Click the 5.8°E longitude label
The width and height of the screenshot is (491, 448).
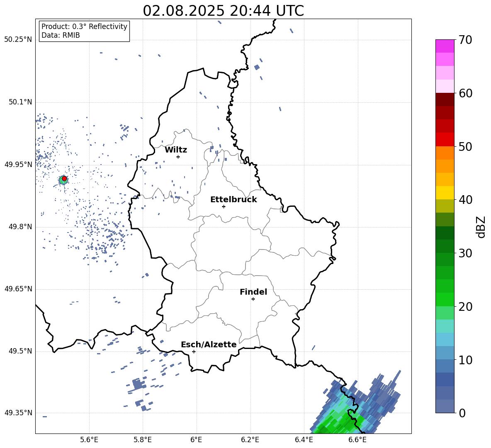coord(143,440)
